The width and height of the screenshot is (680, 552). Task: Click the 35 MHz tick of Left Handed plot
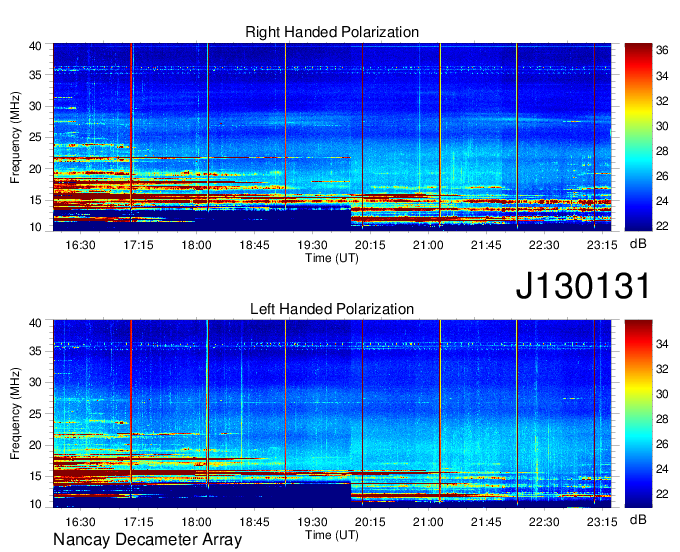pos(35,351)
